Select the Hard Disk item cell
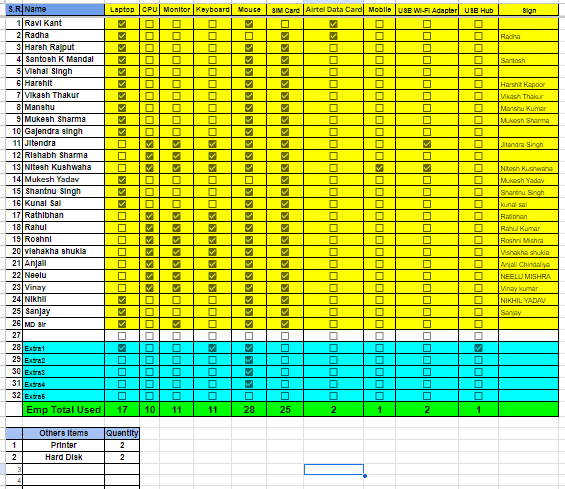565x489 pixels. coord(63,457)
